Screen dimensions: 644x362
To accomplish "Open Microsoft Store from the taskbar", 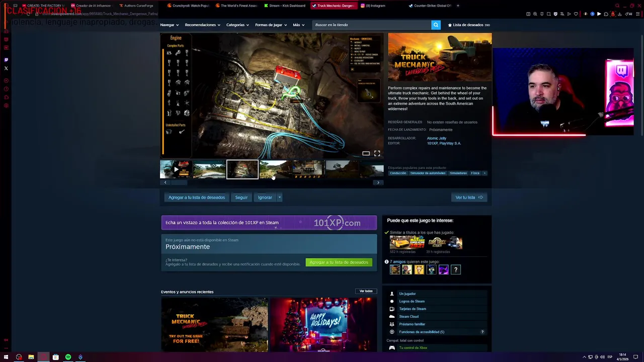I will [x=55, y=357].
